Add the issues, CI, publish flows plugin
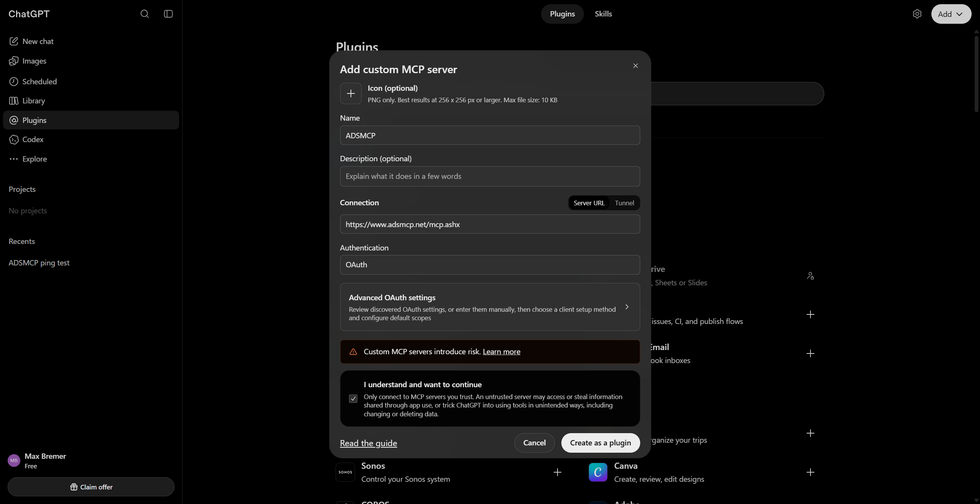 [x=810, y=314]
